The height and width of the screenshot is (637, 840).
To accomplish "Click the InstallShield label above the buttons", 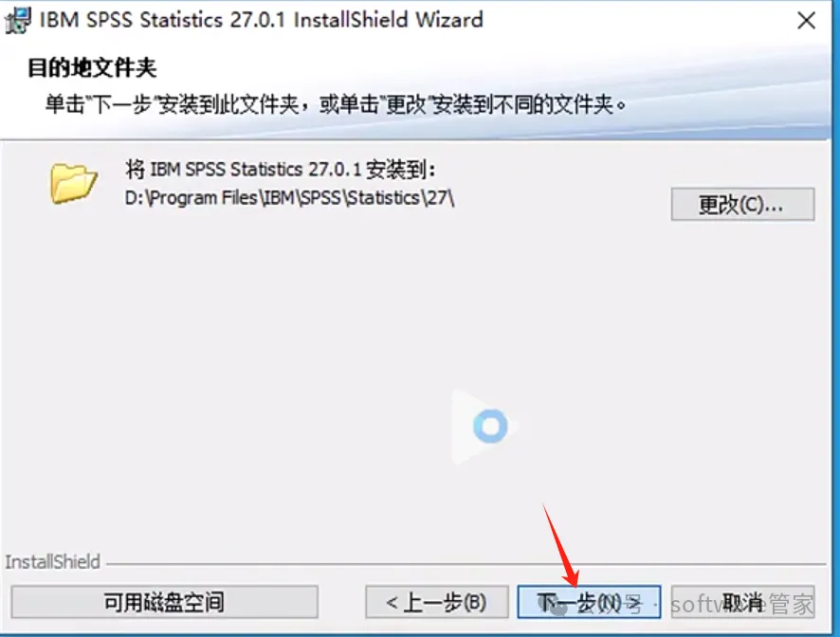I will coord(52,562).
